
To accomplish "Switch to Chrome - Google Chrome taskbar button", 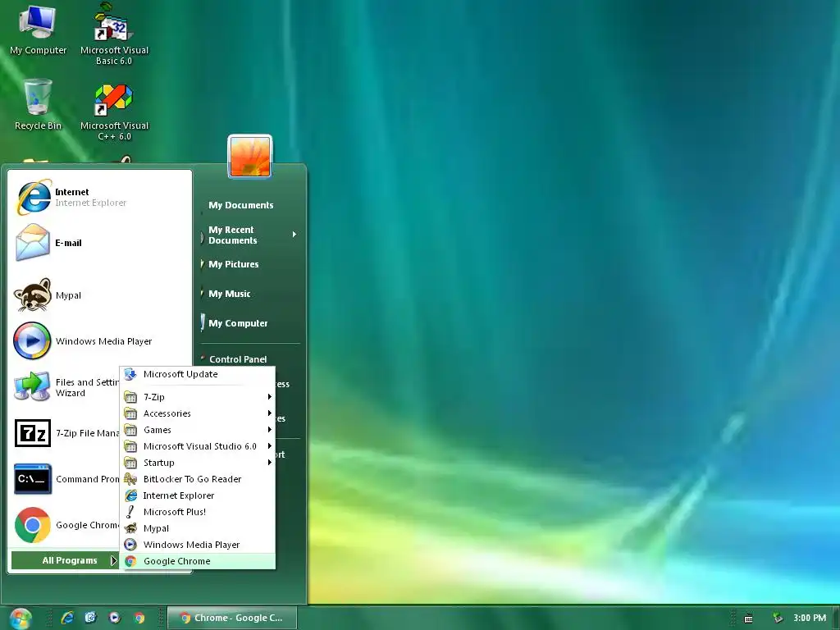I will [x=232, y=618].
